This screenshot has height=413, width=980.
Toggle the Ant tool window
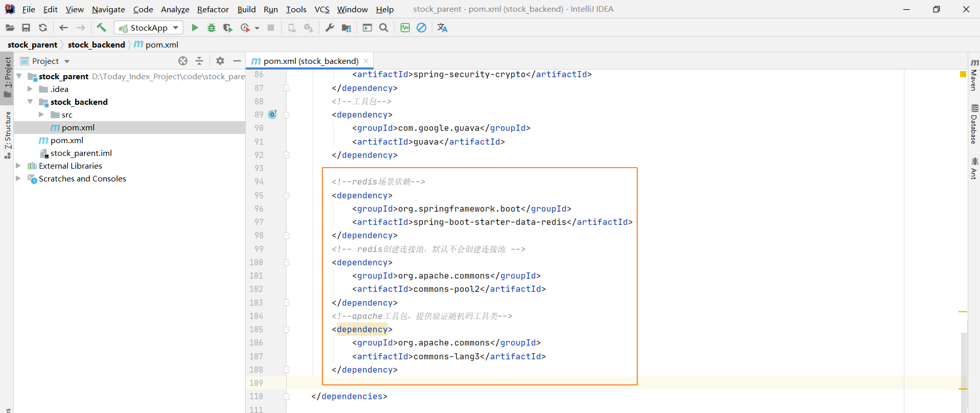point(974,168)
